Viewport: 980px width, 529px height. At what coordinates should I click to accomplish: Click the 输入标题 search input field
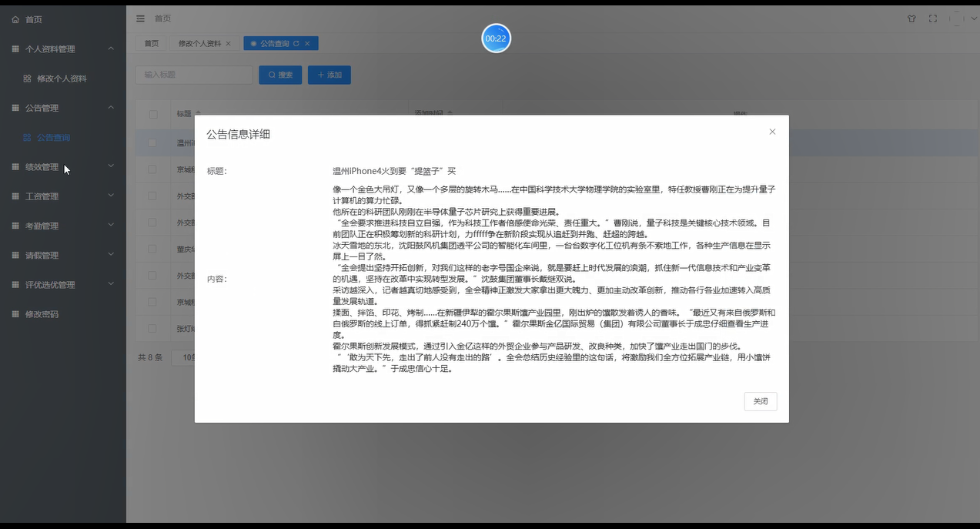(194, 75)
